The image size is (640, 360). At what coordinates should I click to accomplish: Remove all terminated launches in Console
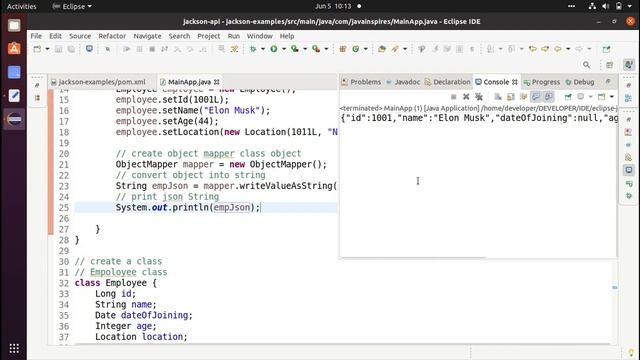[x=479, y=97]
